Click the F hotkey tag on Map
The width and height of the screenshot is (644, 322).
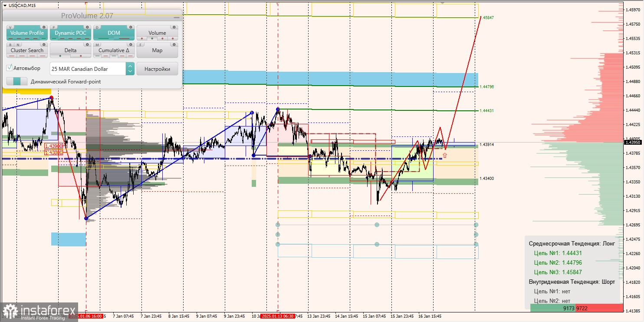pos(141,45)
